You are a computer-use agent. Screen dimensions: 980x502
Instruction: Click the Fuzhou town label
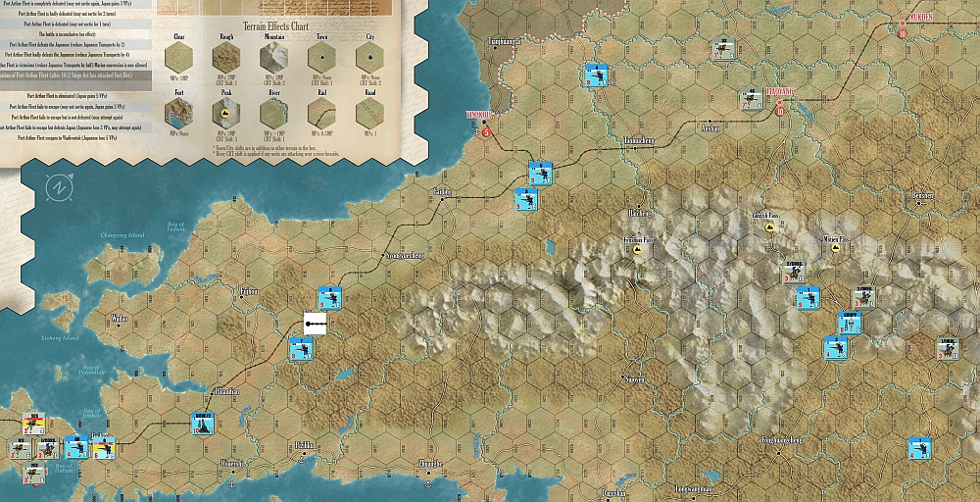click(x=249, y=291)
